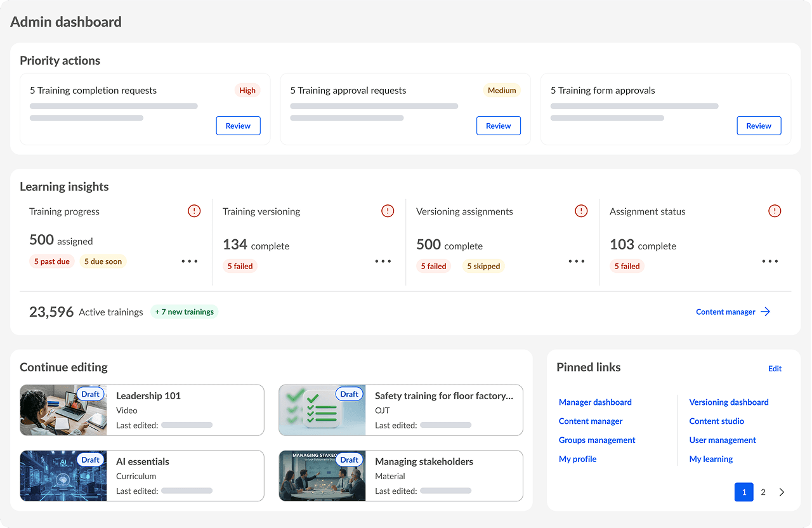
Task: Click the warning icon on Versioning assignments card
Action: [x=581, y=211]
